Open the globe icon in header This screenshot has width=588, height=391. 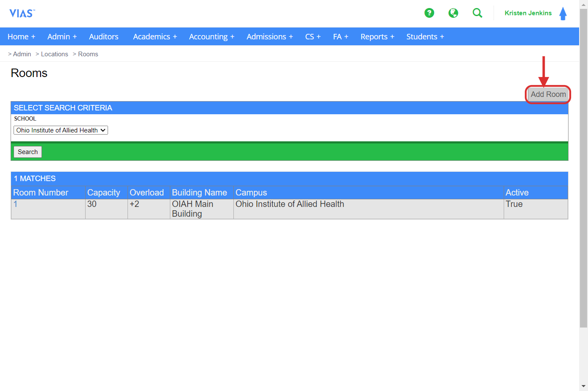[453, 13]
